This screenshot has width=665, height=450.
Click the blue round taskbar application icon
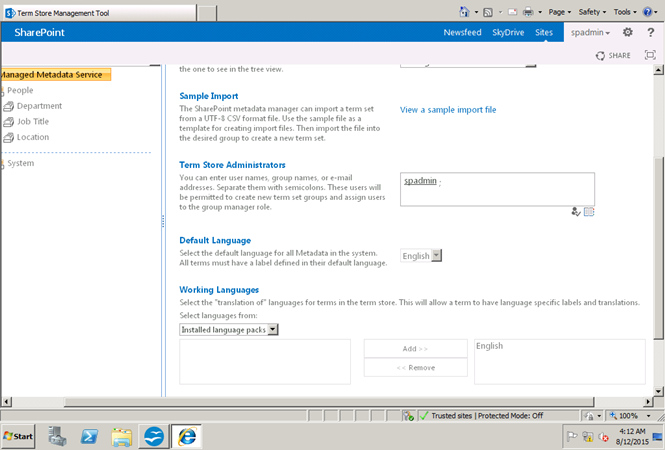pyautogui.click(x=154, y=436)
